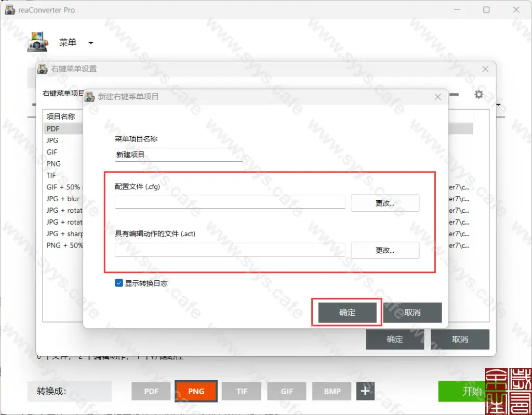Maximize the reaConverter Pro window
Screen dimensions: 532x415
486,10
